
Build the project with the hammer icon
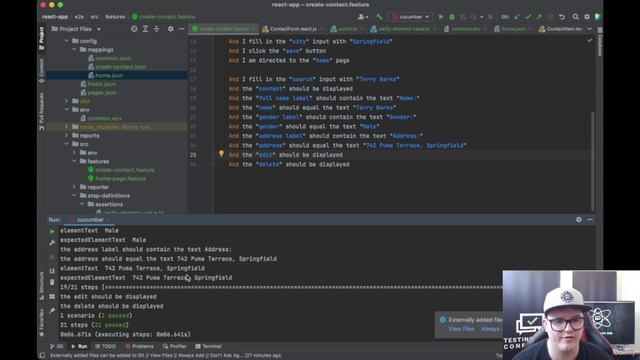tap(379, 17)
